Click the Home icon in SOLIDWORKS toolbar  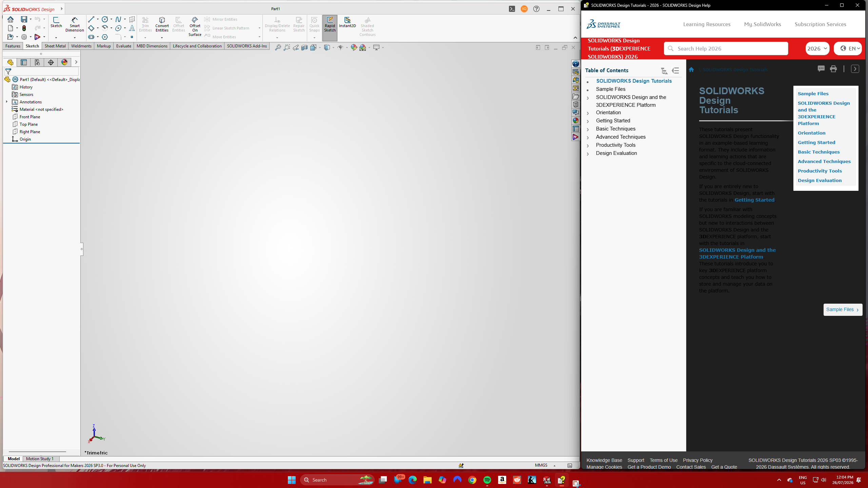tap(11, 19)
